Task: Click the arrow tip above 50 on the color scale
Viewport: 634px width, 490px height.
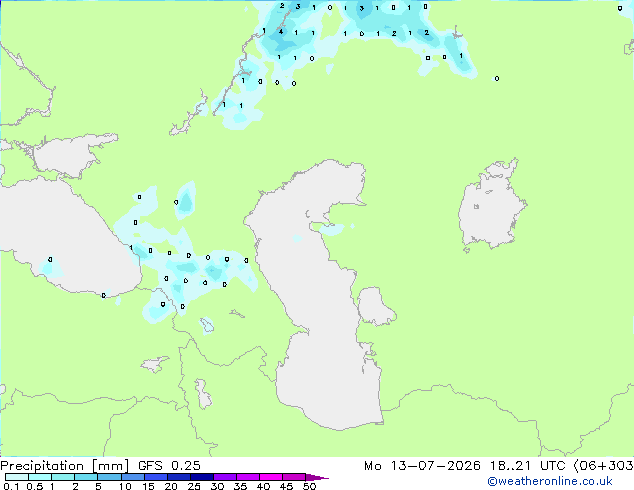Action: click(317, 477)
